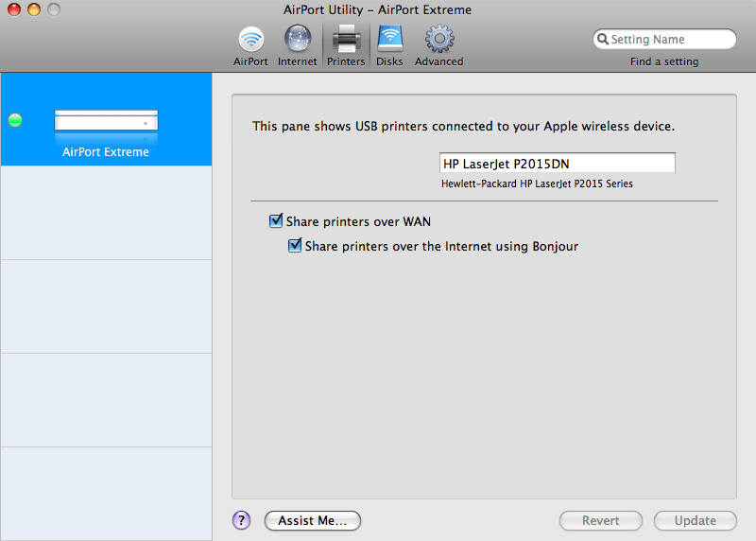Click the Assist Me button
This screenshot has width=756, height=541.
pyautogui.click(x=313, y=520)
